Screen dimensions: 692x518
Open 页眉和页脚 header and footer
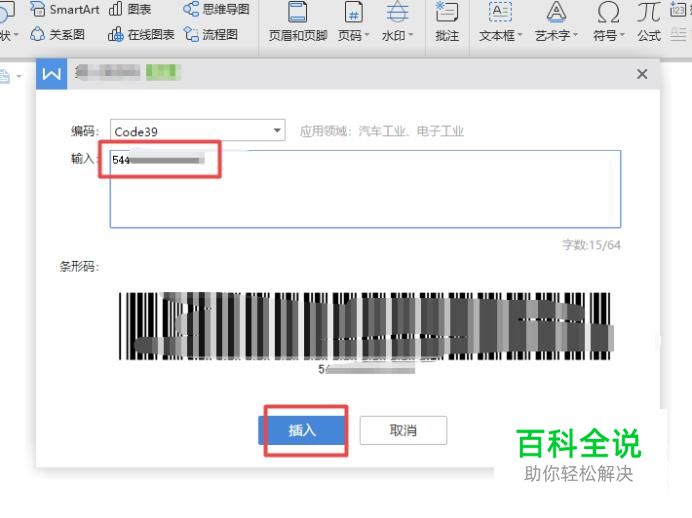[x=298, y=22]
